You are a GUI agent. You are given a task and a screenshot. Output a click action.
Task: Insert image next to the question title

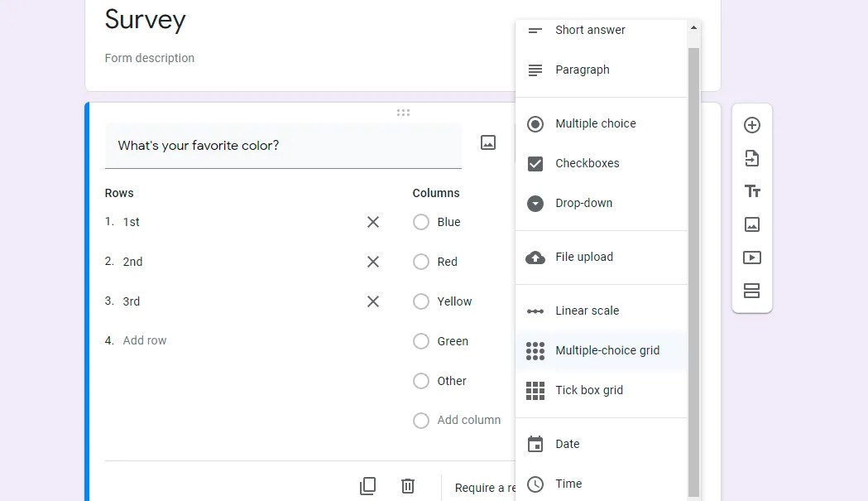488,142
